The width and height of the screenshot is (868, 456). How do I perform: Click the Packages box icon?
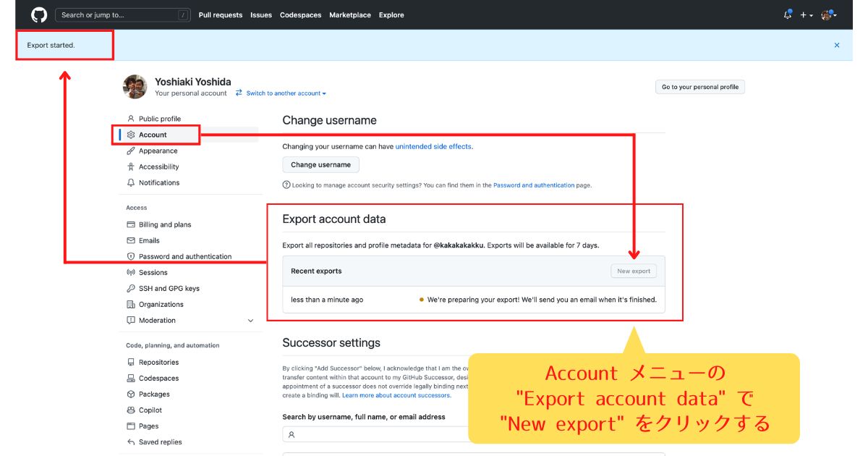[131, 394]
